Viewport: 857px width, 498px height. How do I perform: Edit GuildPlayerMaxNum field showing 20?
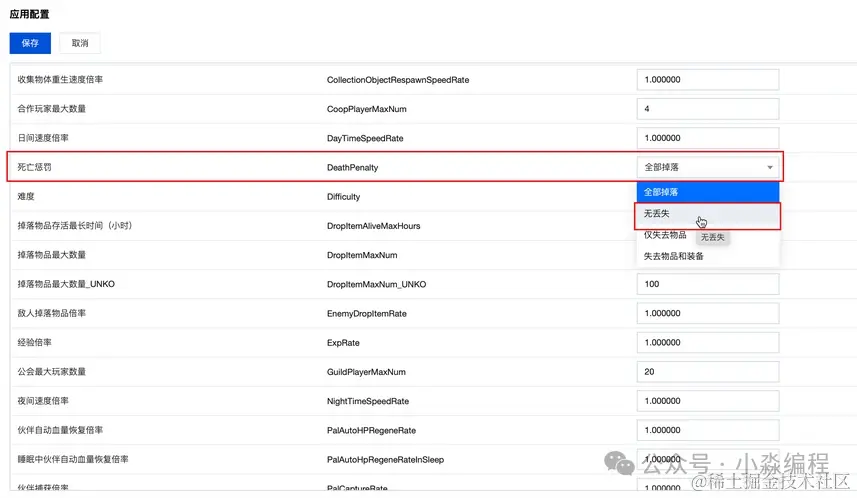[x=708, y=372]
